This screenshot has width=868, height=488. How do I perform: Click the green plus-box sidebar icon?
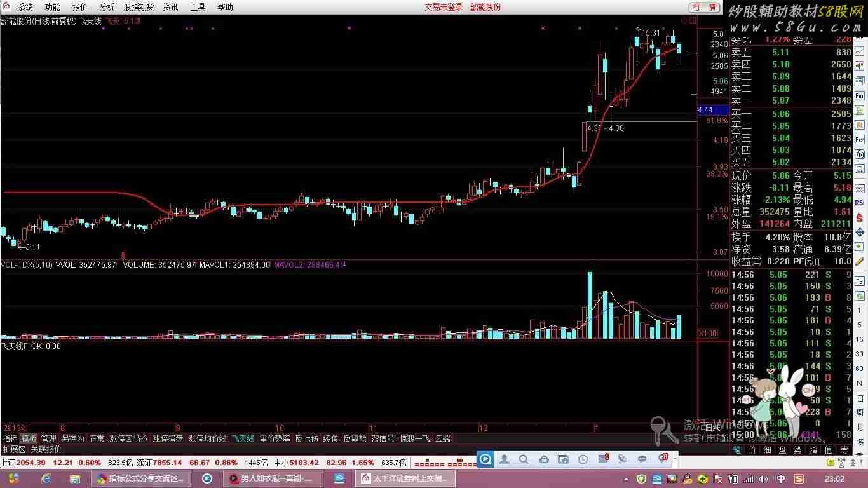859,247
